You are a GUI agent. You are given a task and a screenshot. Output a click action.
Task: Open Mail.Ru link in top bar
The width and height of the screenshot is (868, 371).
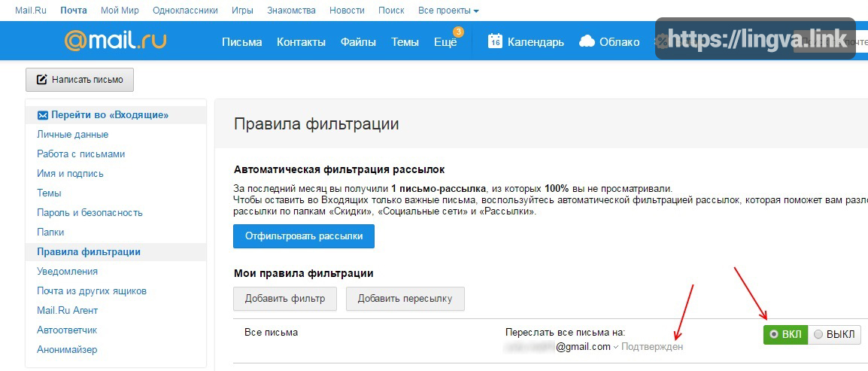[31, 11]
